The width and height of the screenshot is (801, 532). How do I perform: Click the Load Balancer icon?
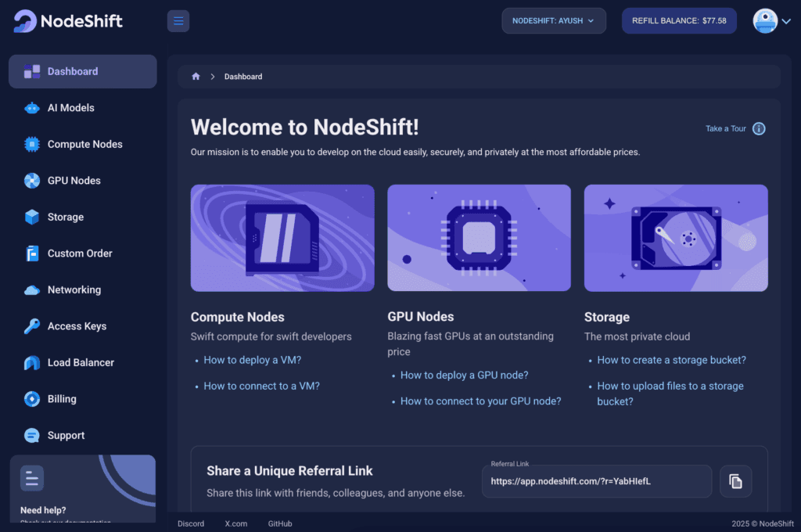(x=31, y=362)
